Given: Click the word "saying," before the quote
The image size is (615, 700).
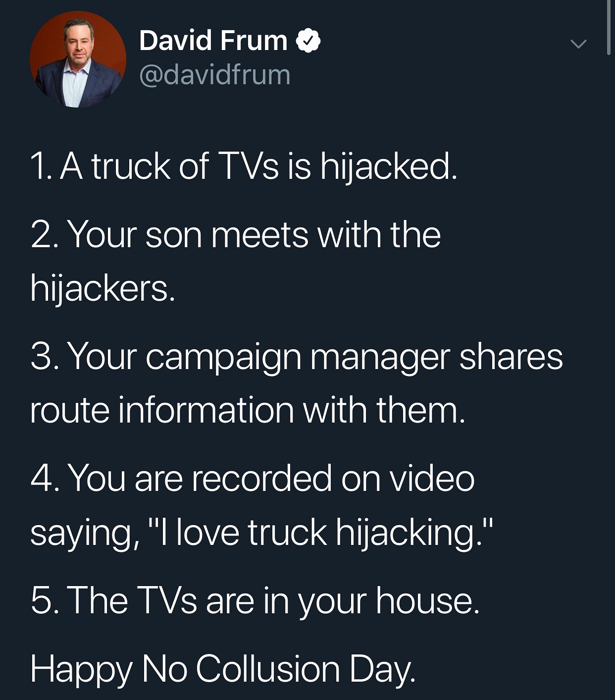Looking at the screenshot, I should tap(82, 534).
